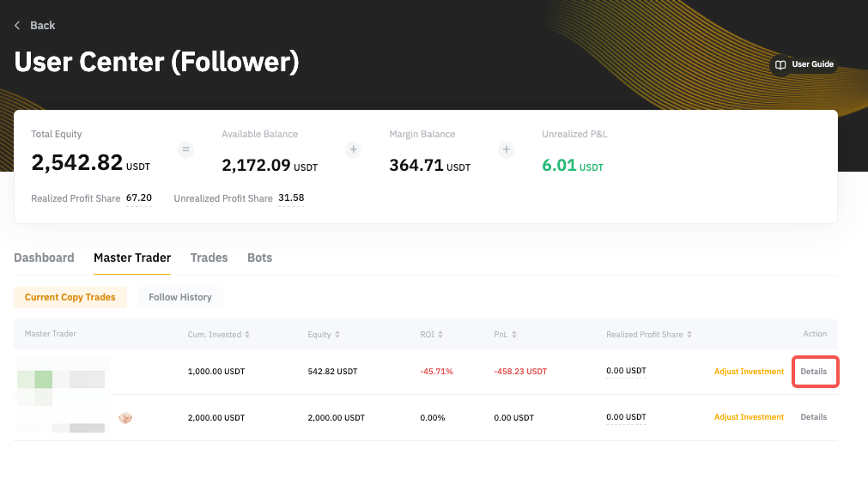
Task: Switch to Follow History view
Action: click(x=180, y=297)
